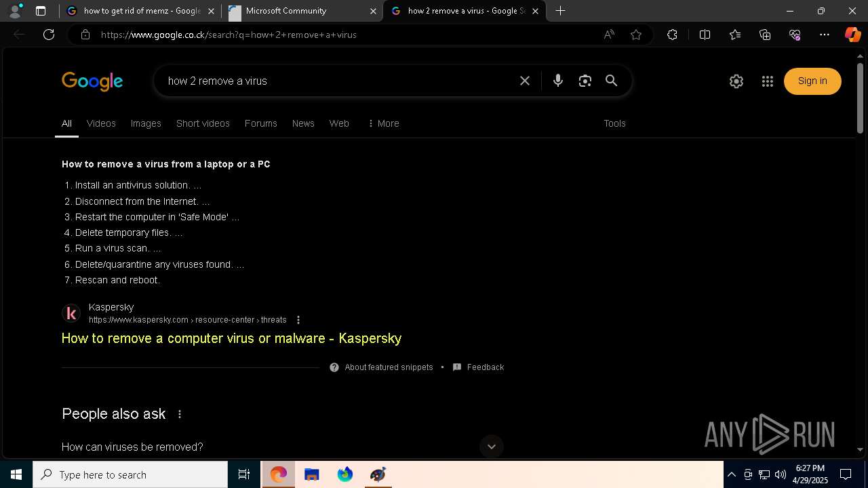Image resolution: width=868 pixels, height=488 pixels.
Task: Select the Images search filter
Action: (x=146, y=123)
